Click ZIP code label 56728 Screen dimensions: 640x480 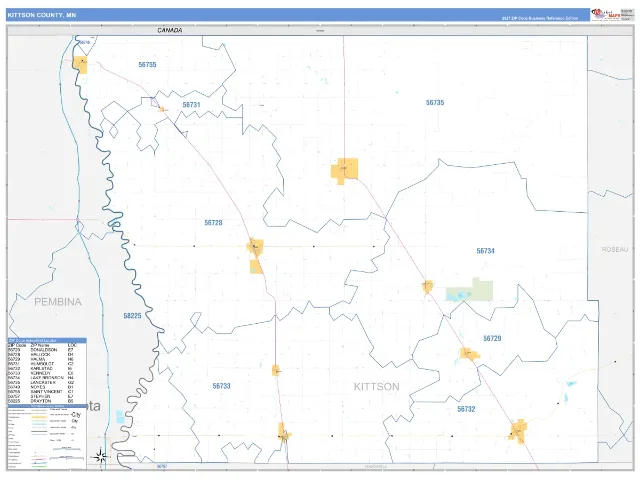click(213, 222)
